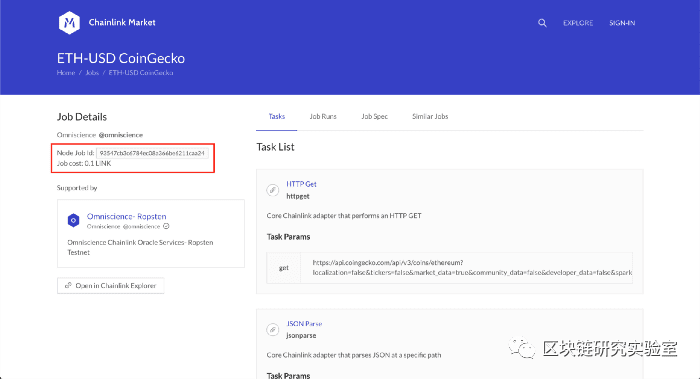Open the HTTP Get adapter link
The width and height of the screenshot is (700, 379).
pos(301,184)
